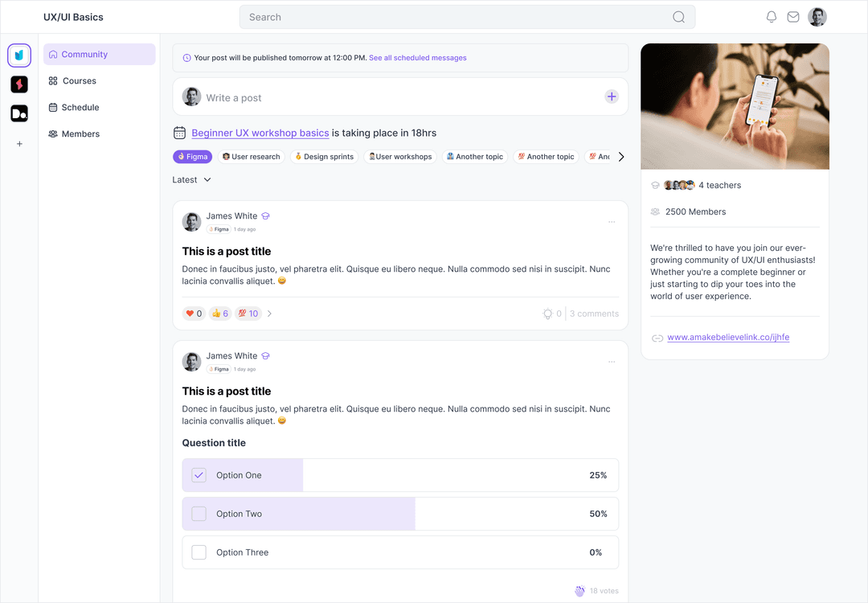Image resolution: width=868 pixels, height=603 pixels.
Task: Select the second Another topic chip
Action: pos(547,157)
